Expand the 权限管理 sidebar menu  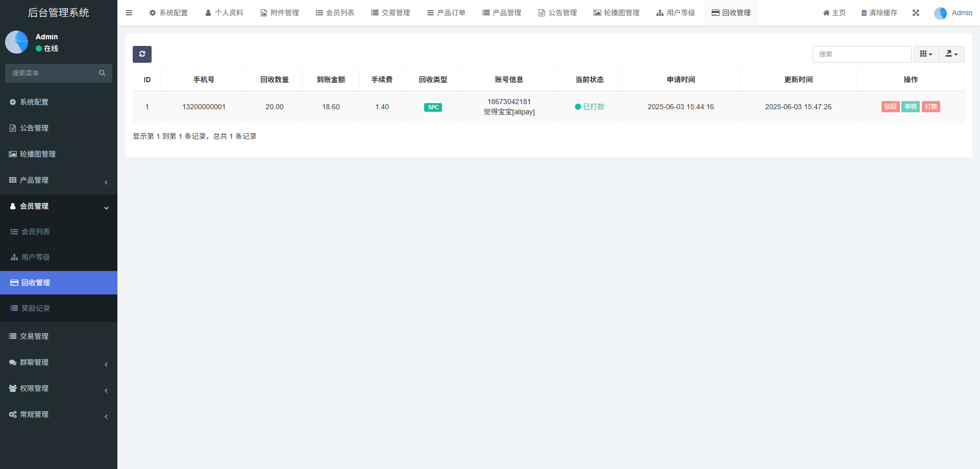click(59, 388)
